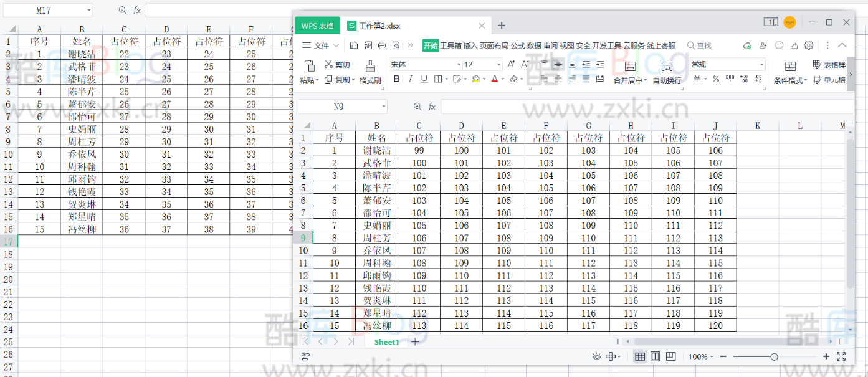Image resolution: width=868 pixels, height=377 pixels.
Task: Click the Save icon in quick toolbar
Action: coord(354,45)
